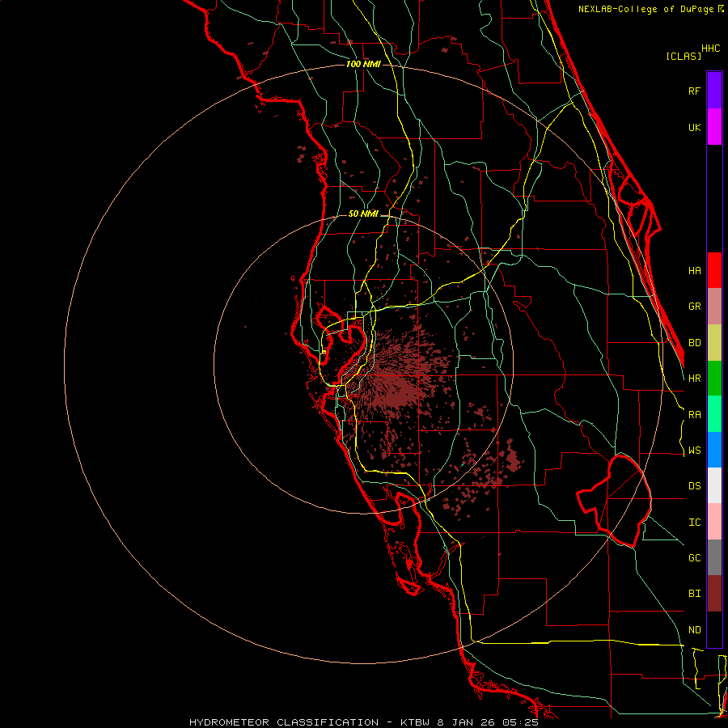The height and width of the screenshot is (728, 728).
Task: Click the HR legend label
Action: click(x=694, y=379)
